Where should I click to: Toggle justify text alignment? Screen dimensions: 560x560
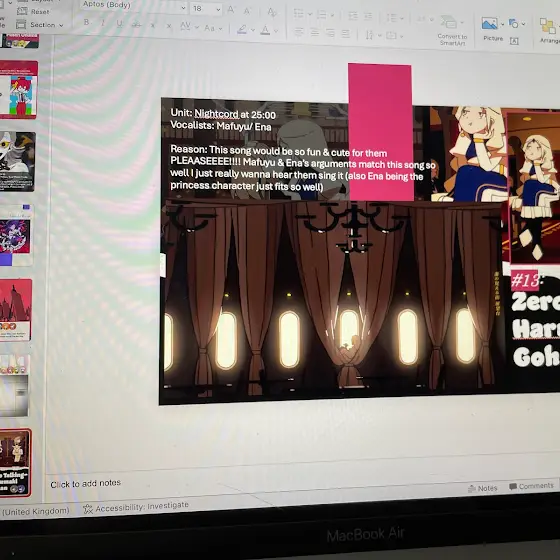[x=345, y=34]
